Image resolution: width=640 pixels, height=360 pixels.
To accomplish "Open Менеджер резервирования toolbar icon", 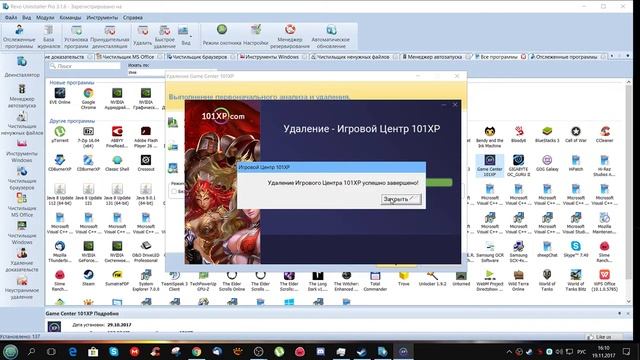I will click(x=290, y=37).
